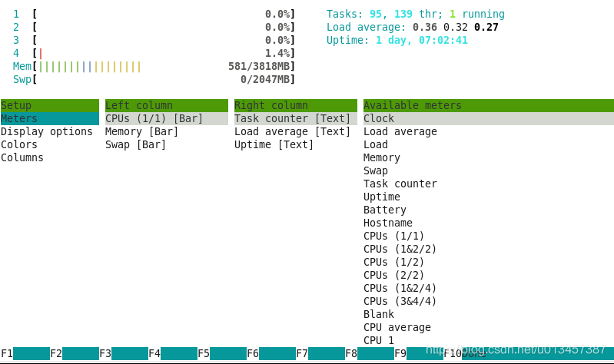Image resolution: width=614 pixels, height=364 pixels.
Task: Click the 0/2047MB swap value
Action: tap(265, 79)
